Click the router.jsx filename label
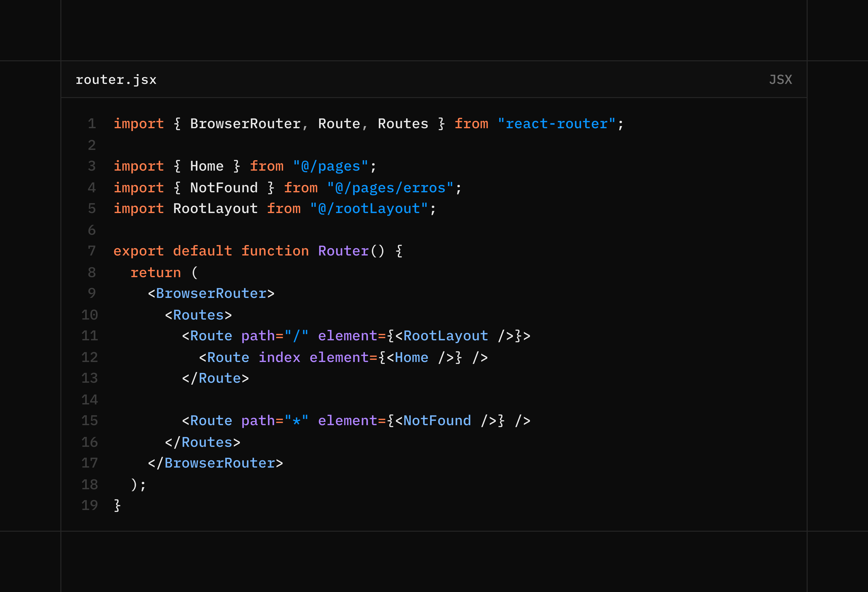868x592 pixels. [x=116, y=79]
